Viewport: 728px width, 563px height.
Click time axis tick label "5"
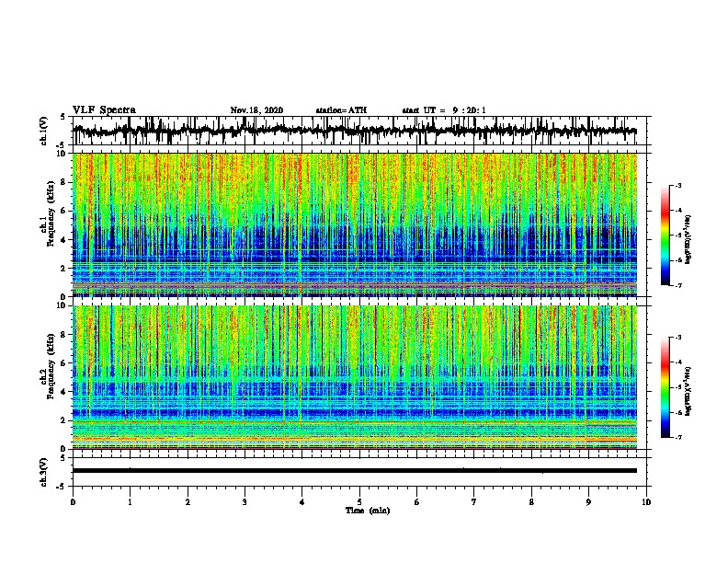click(359, 502)
